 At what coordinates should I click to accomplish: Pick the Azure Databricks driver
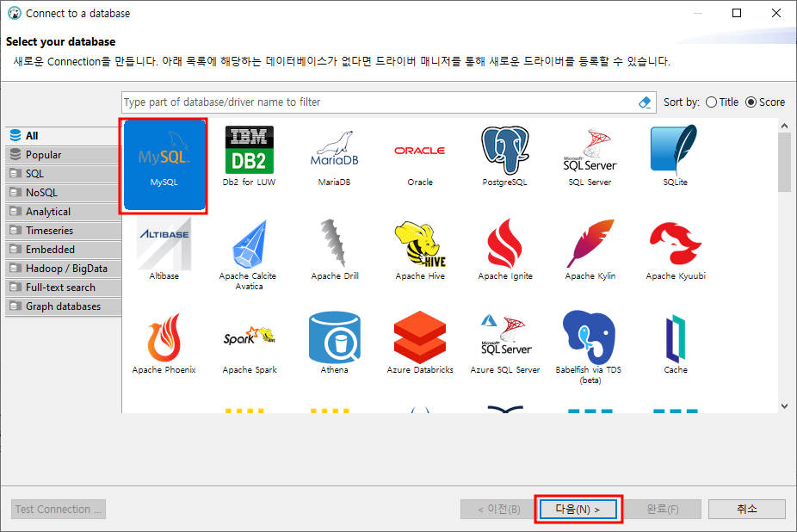click(x=420, y=343)
